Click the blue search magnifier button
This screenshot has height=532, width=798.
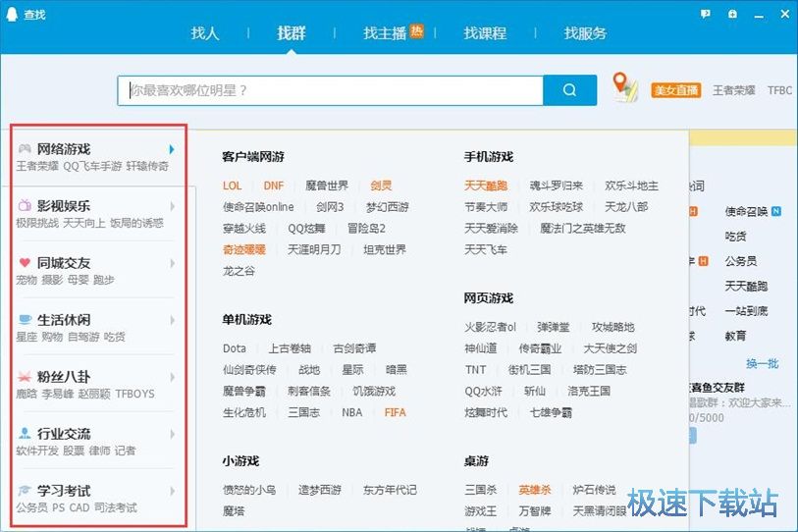pyautogui.click(x=569, y=90)
